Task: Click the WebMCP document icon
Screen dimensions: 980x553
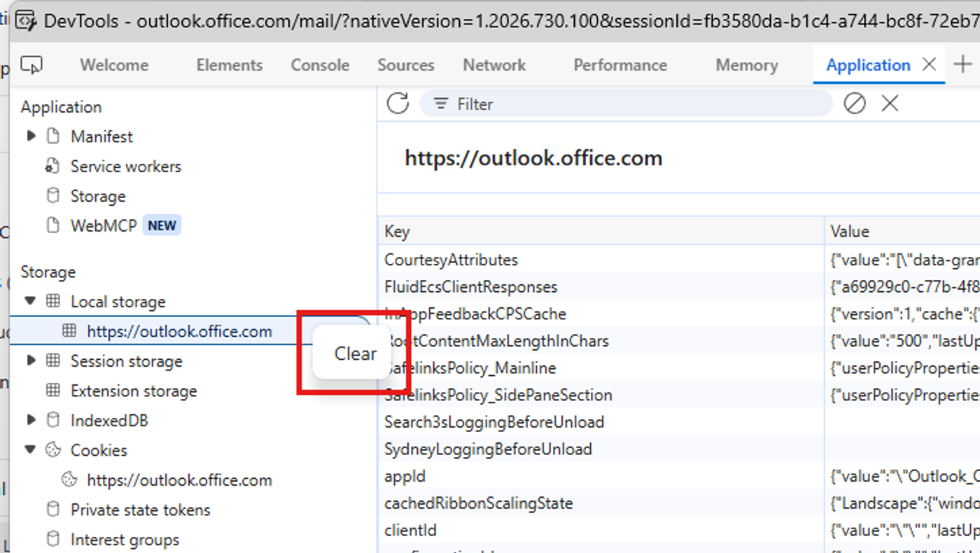Action: [52, 225]
